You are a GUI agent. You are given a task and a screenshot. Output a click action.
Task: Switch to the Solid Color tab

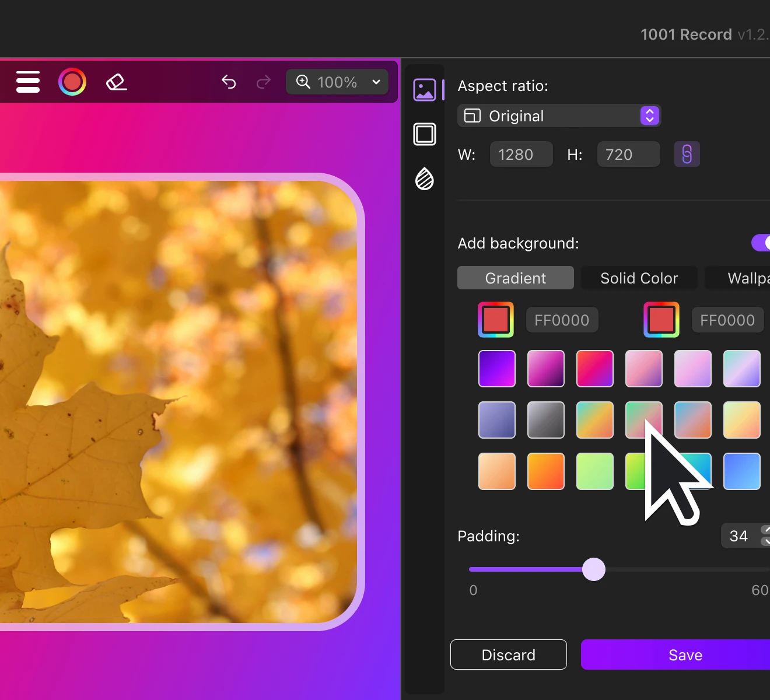[639, 278]
